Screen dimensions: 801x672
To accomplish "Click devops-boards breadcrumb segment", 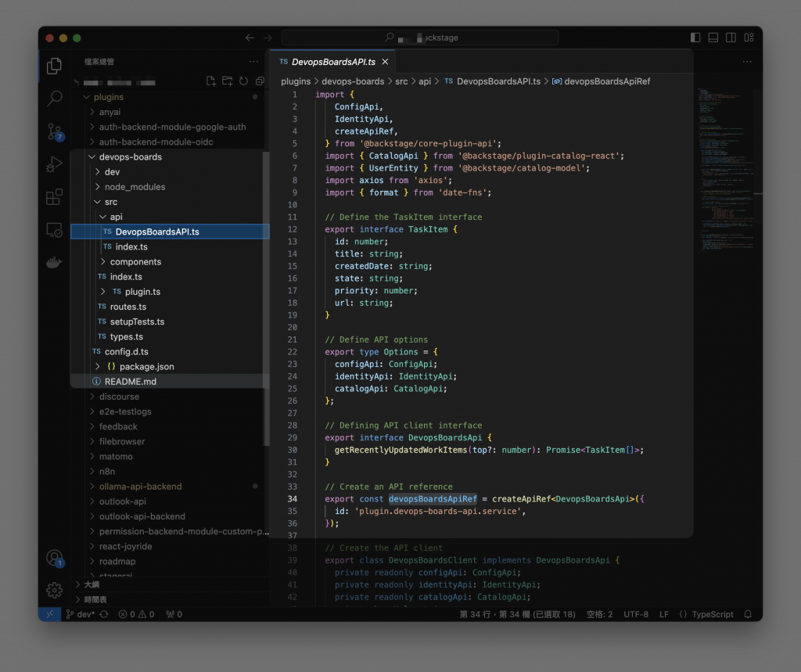I will tap(353, 81).
